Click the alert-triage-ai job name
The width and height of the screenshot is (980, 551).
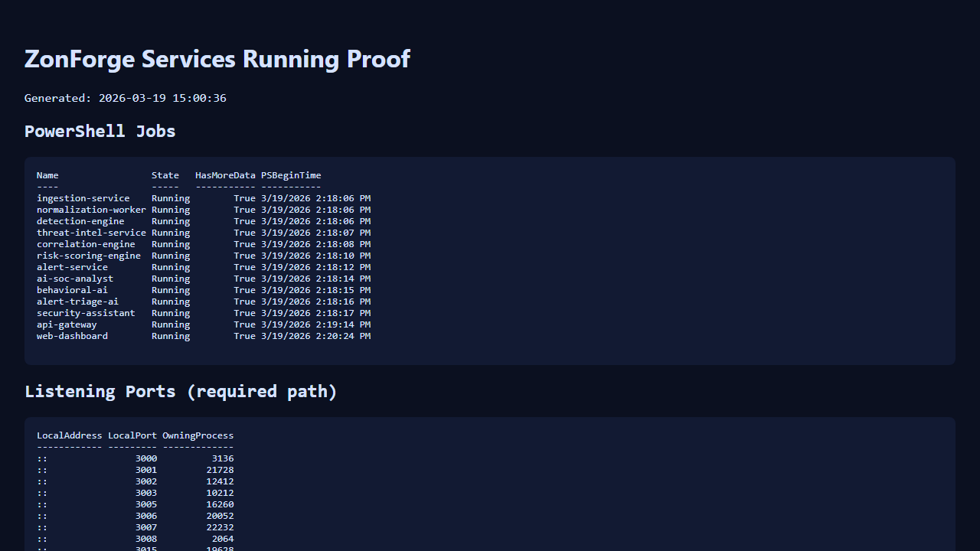(x=77, y=302)
